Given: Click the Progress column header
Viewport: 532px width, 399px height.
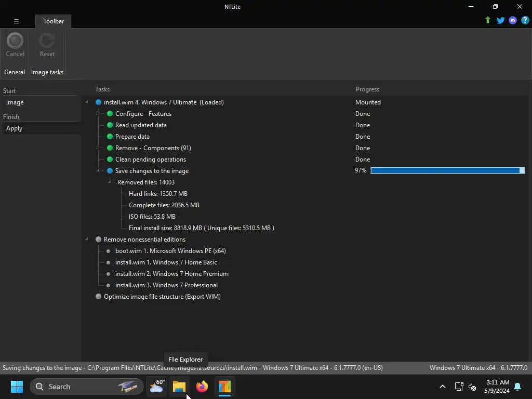Looking at the screenshot, I should coord(367,89).
